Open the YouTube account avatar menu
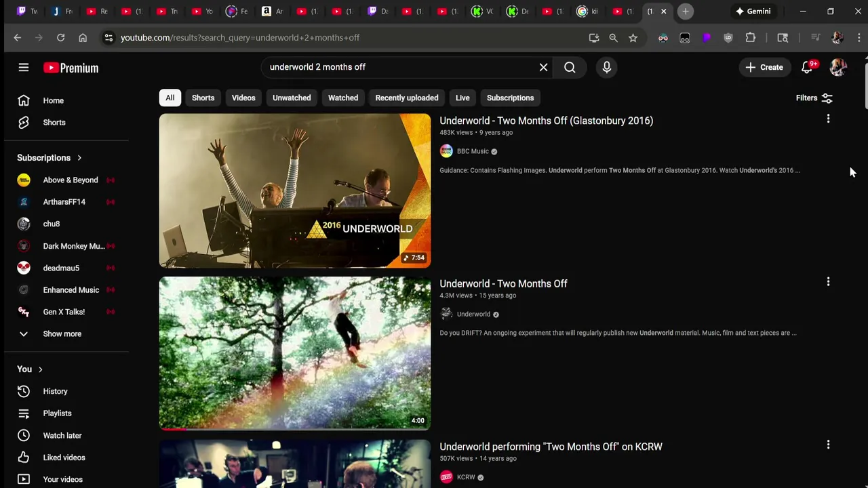Image resolution: width=868 pixels, height=488 pixels. point(838,67)
